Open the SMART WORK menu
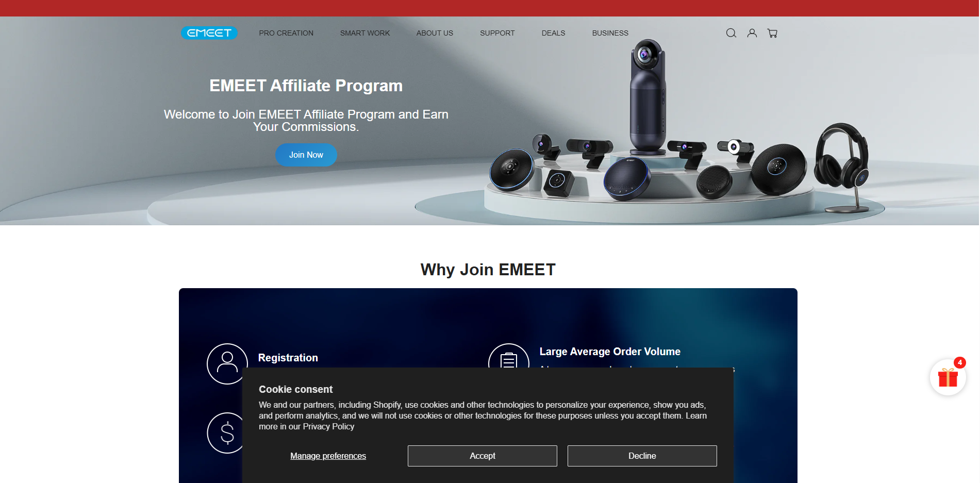This screenshot has width=980, height=483. 365,33
